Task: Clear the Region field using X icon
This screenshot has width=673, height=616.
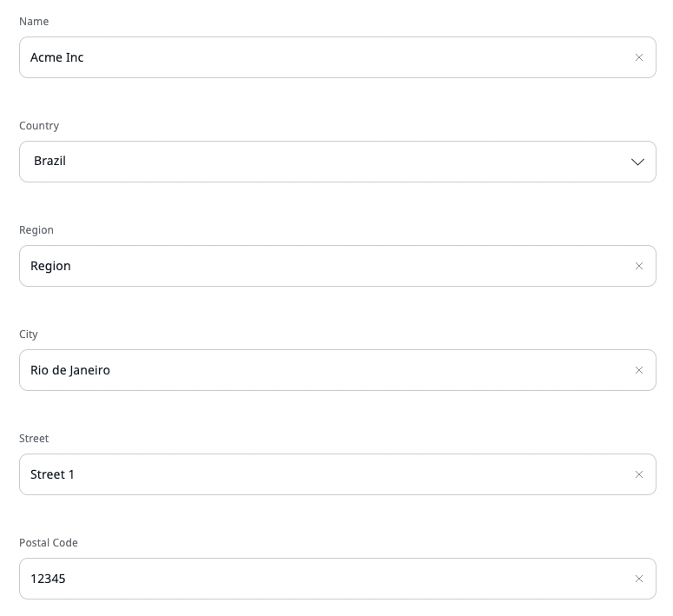Action: 639,266
